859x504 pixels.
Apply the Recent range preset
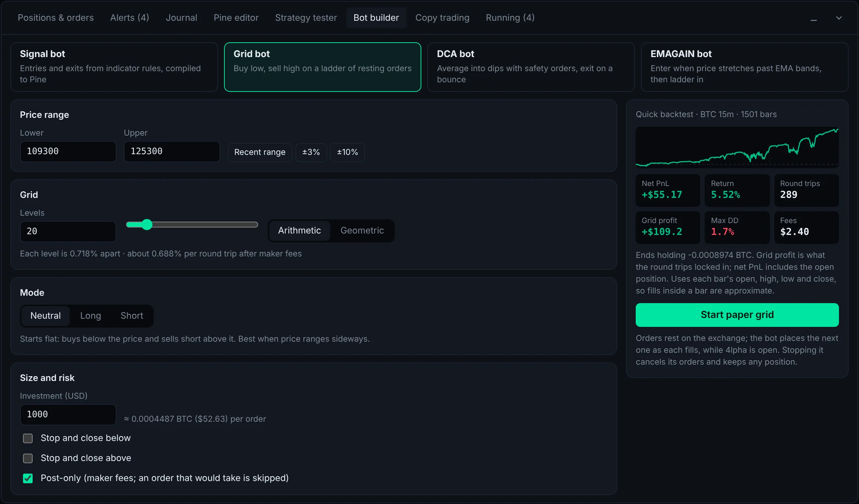point(260,152)
